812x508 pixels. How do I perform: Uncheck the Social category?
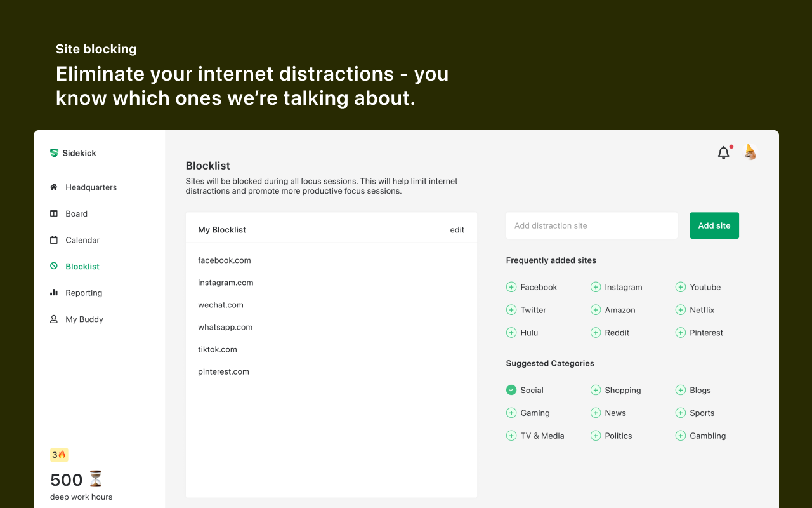coord(511,390)
